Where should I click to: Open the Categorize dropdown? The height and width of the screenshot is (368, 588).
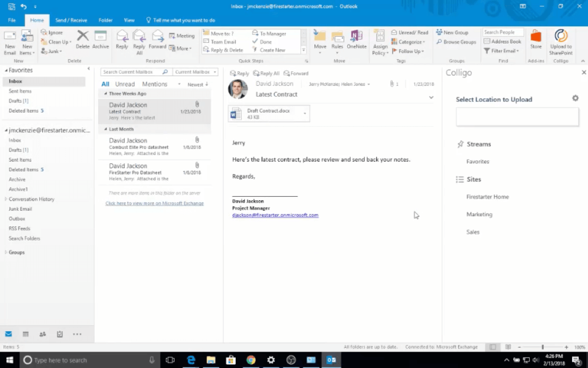[x=409, y=42]
